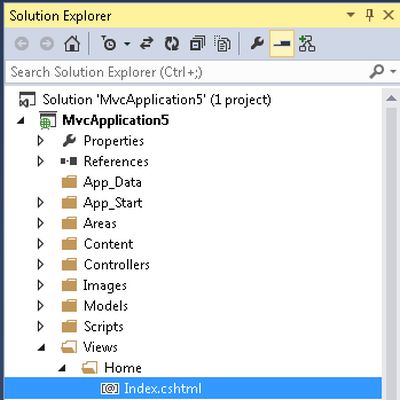Expand the Images folder

tap(40, 285)
